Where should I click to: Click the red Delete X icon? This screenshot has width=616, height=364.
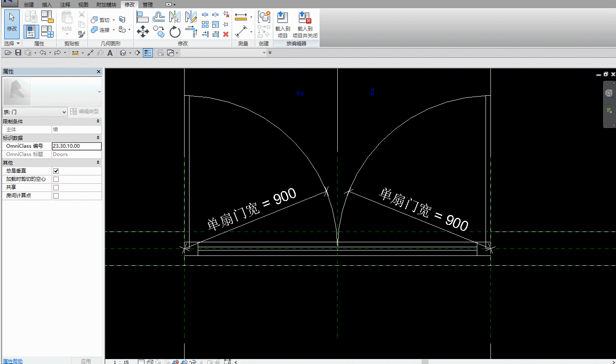coord(226,34)
